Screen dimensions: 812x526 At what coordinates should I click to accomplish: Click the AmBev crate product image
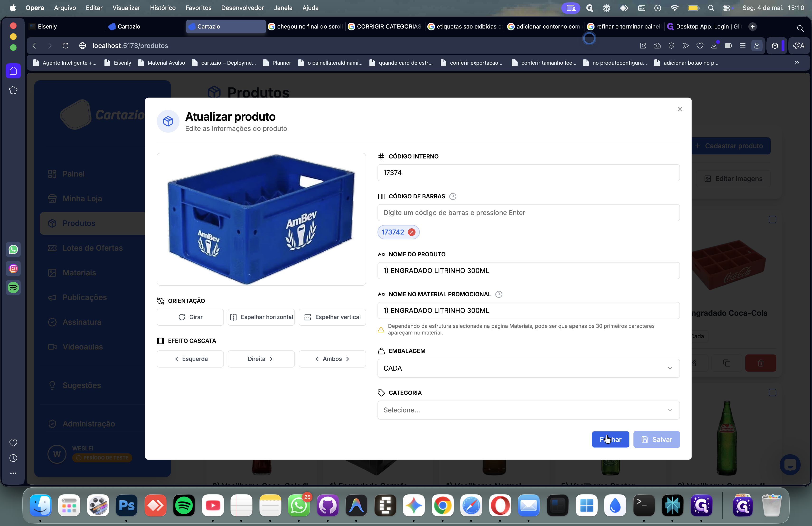pos(261,219)
